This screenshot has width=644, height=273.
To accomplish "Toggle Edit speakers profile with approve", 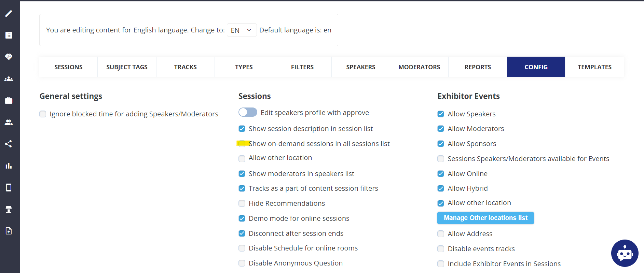I will click(248, 112).
